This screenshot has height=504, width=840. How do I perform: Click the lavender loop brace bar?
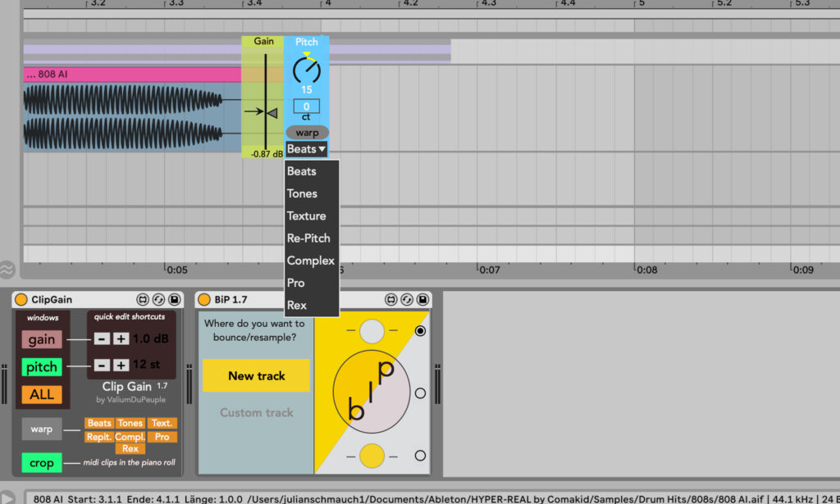(x=237, y=50)
